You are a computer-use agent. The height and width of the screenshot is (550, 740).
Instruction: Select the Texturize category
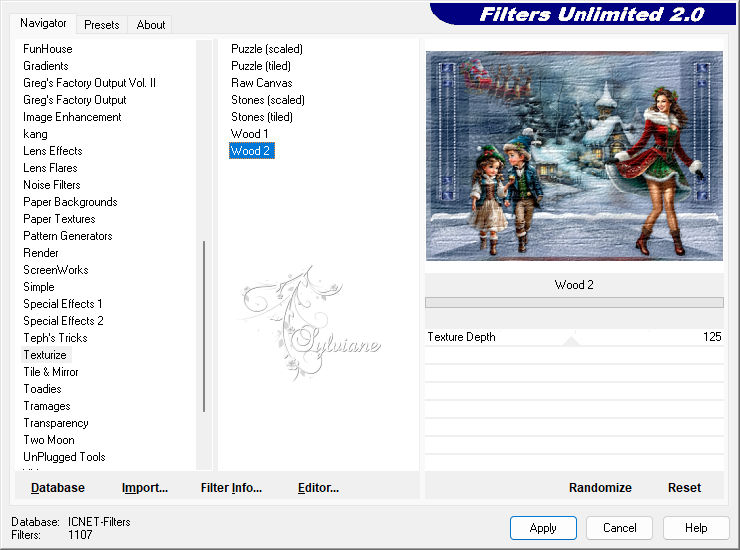tap(45, 355)
